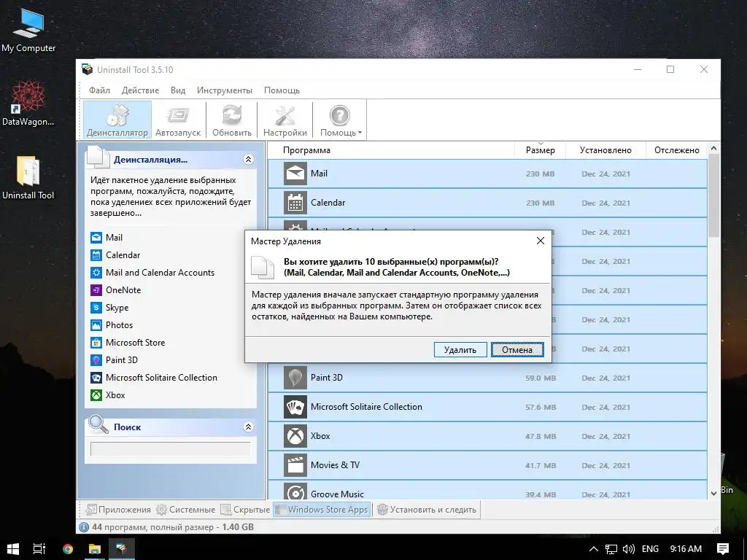Image resolution: width=747 pixels, height=560 pixels.
Task: Sort by the Установлено column header
Action: 605,150
